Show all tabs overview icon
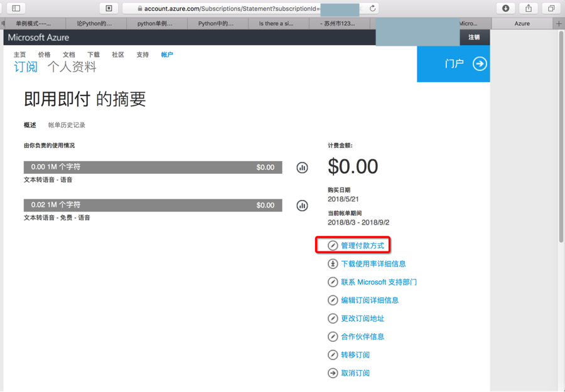The height and width of the screenshot is (392, 565). click(x=551, y=8)
